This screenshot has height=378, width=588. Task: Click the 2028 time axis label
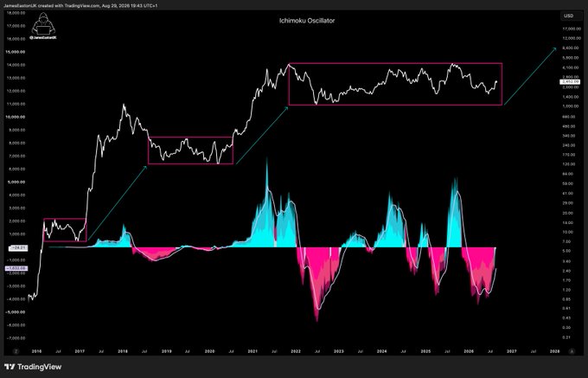click(554, 351)
